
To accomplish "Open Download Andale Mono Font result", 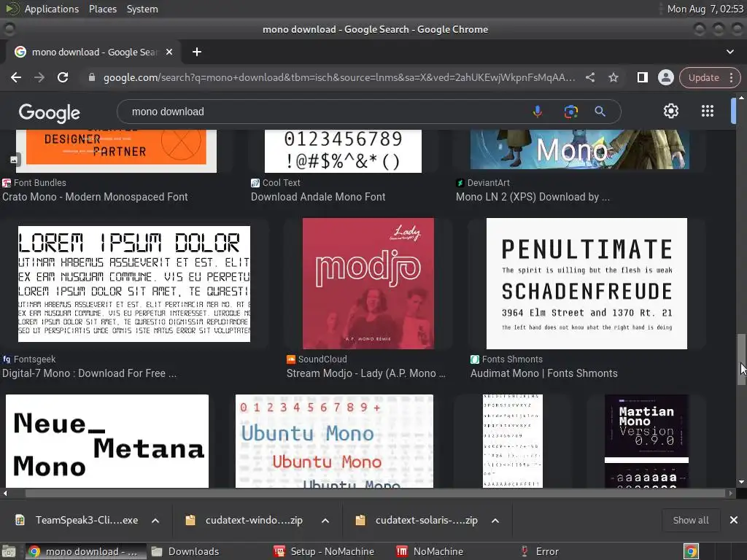I will point(318,197).
